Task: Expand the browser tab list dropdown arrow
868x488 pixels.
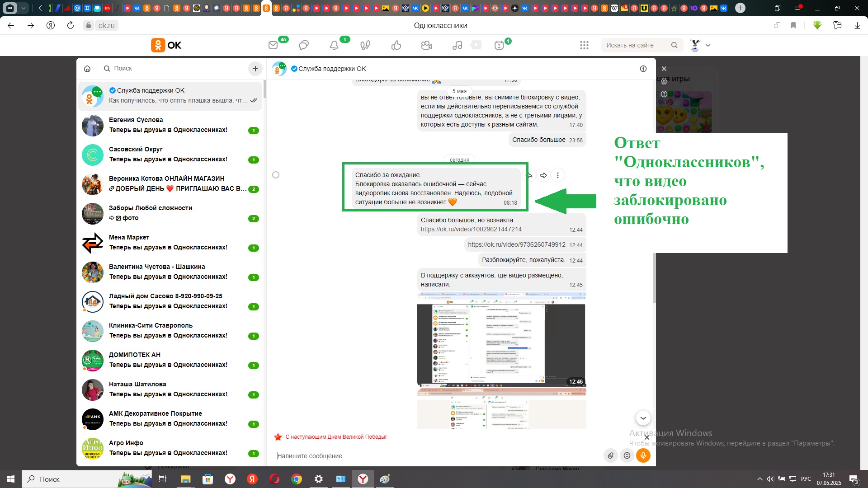Action: 24,8
